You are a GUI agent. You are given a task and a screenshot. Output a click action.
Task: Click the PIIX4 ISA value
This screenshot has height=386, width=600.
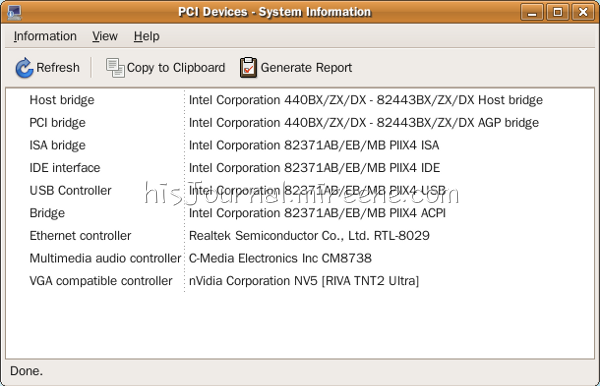[x=314, y=145]
